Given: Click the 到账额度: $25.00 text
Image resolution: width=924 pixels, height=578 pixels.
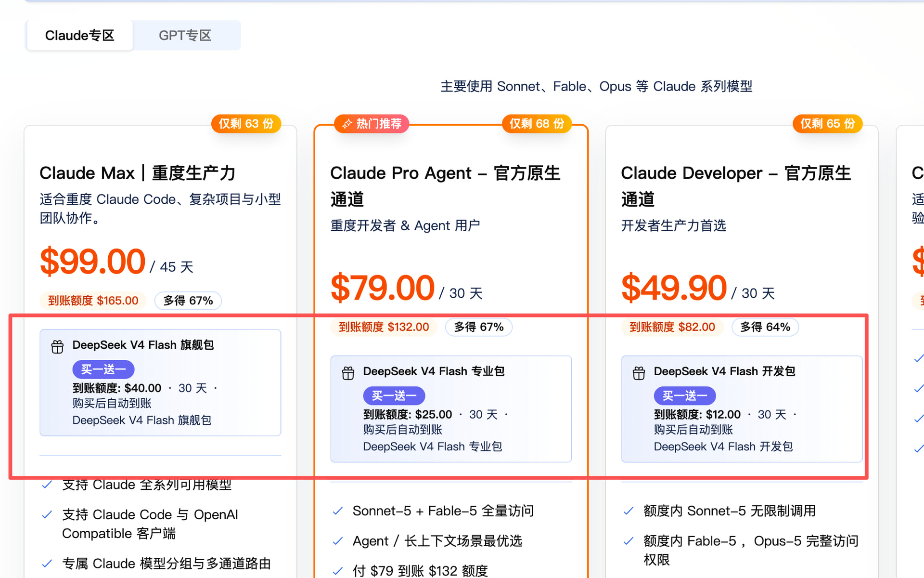Looking at the screenshot, I should click(408, 415).
